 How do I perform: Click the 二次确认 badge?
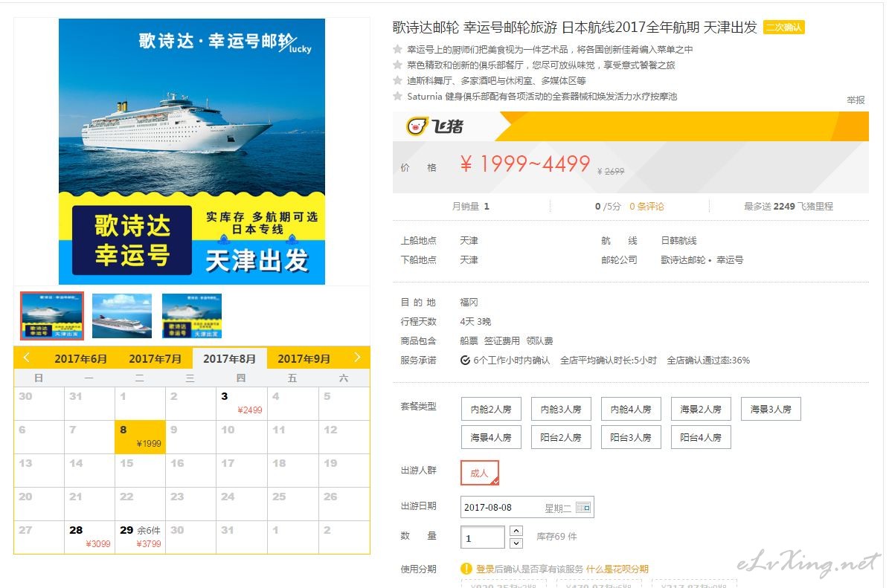784,28
